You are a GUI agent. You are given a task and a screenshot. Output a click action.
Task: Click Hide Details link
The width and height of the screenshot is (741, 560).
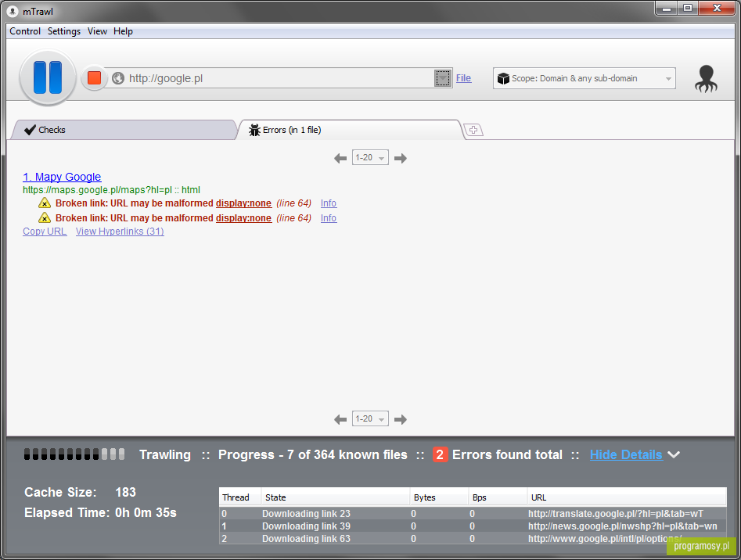pos(626,454)
